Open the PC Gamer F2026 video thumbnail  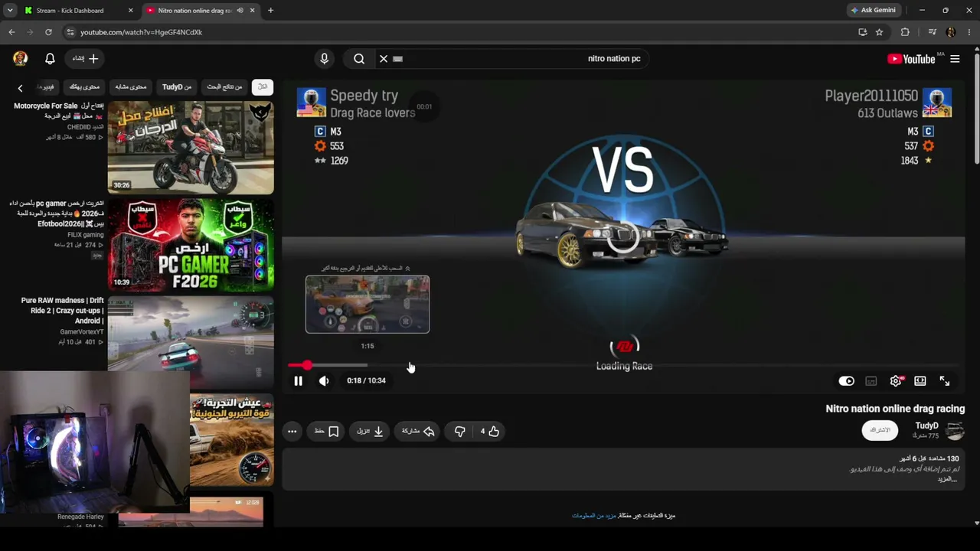click(x=191, y=245)
